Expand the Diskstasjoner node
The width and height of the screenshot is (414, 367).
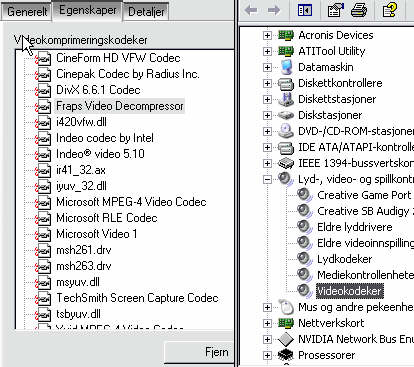pyautogui.click(x=267, y=115)
